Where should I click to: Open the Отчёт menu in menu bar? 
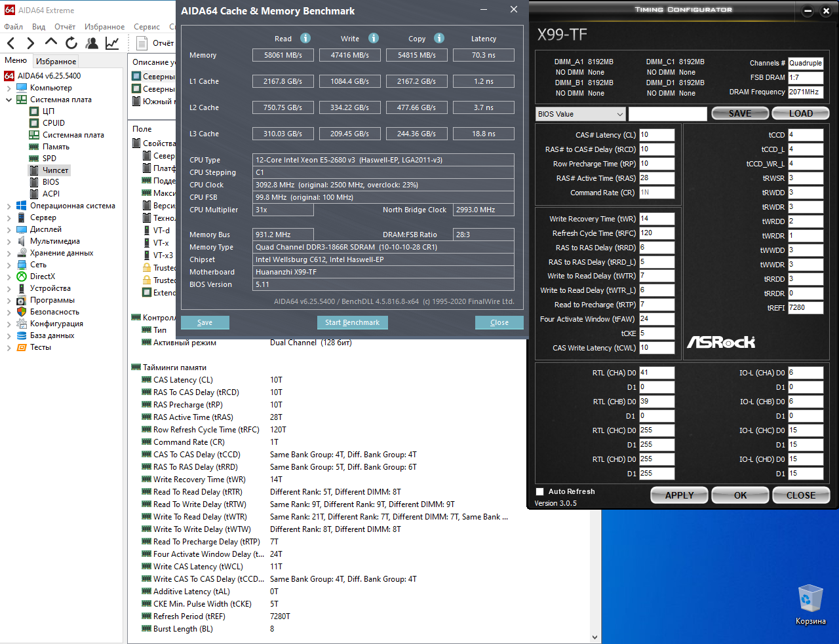click(x=65, y=27)
